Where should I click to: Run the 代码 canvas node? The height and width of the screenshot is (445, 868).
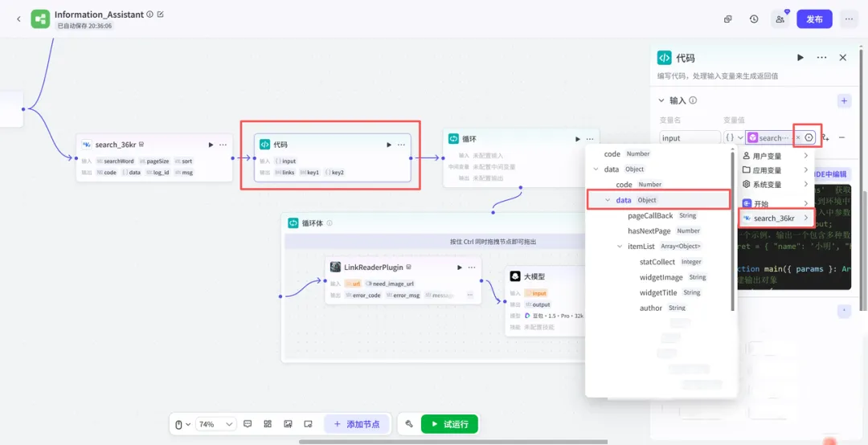click(389, 145)
